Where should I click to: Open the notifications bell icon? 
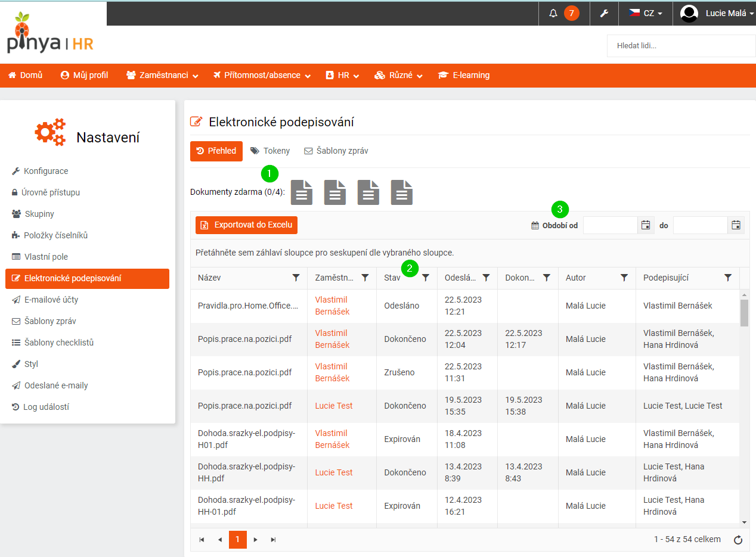click(553, 13)
